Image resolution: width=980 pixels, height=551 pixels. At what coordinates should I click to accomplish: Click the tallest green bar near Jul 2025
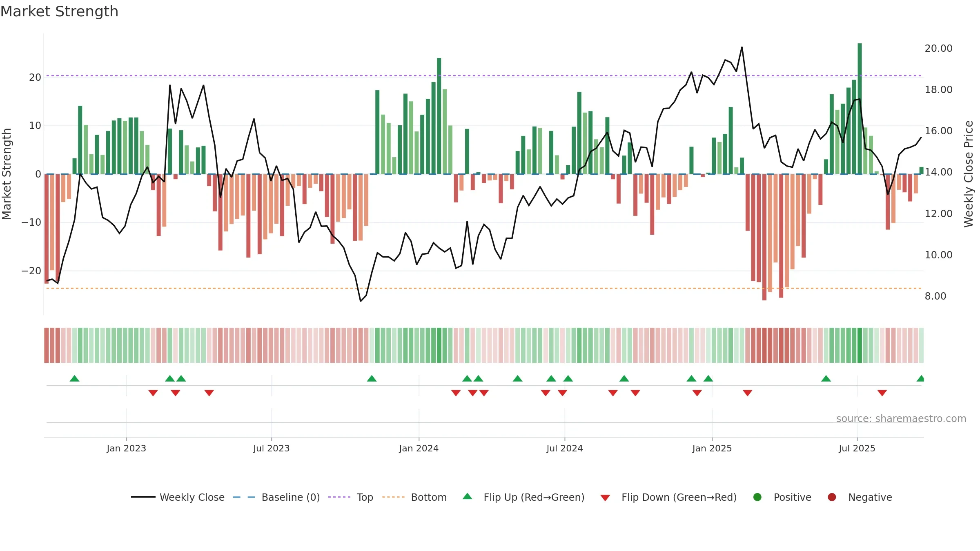point(860,109)
